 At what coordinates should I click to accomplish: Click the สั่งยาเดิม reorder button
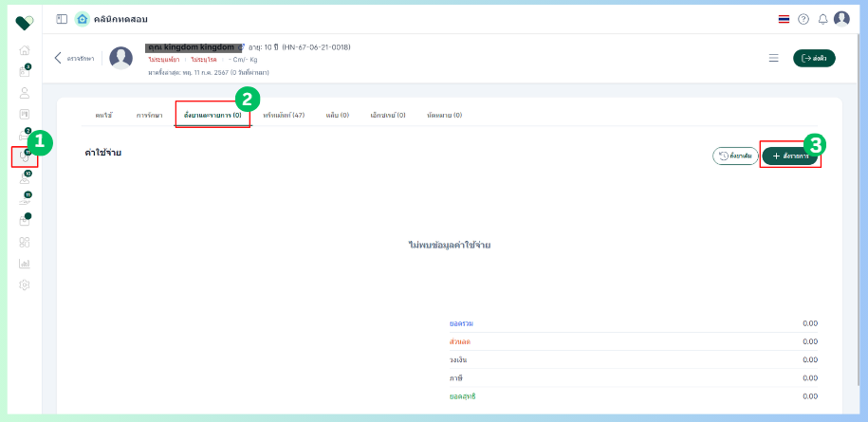pos(735,156)
